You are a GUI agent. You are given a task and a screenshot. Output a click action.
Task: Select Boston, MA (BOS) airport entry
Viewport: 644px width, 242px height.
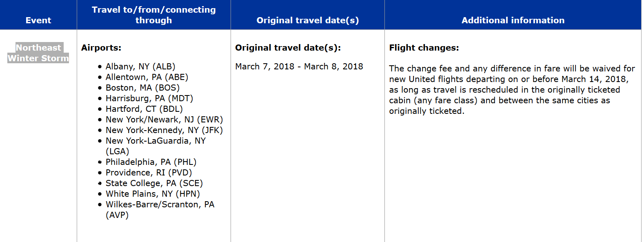143,88
